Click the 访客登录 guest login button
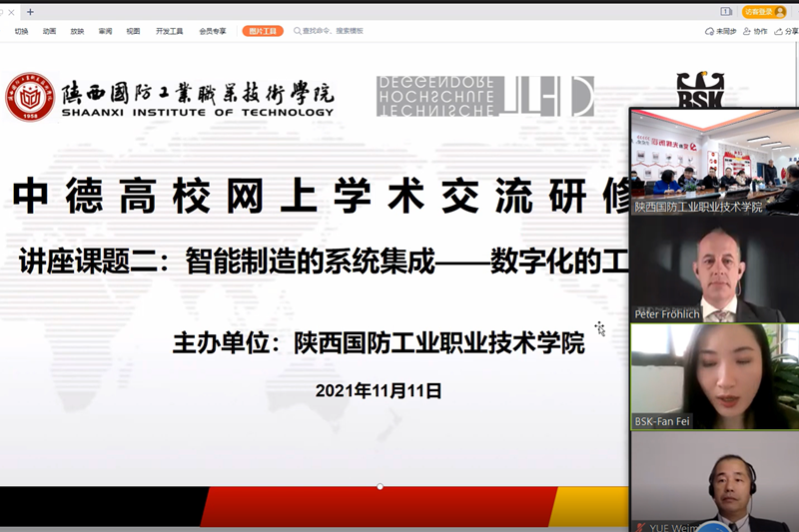This screenshot has width=799, height=532. (x=764, y=12)
